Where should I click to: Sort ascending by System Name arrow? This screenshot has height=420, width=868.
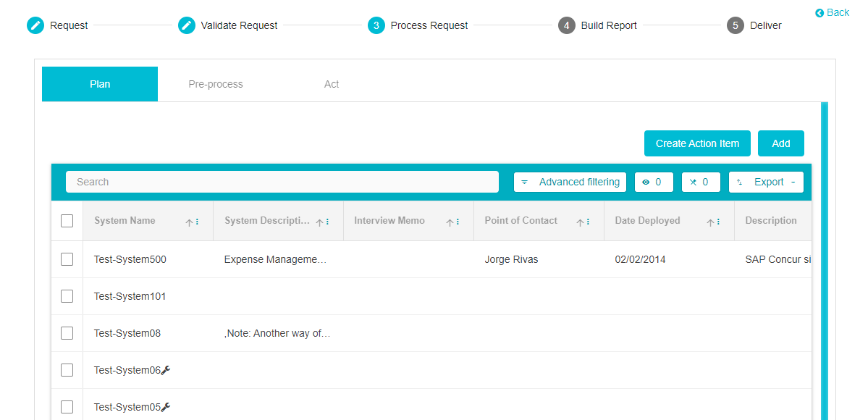point(189,222)
